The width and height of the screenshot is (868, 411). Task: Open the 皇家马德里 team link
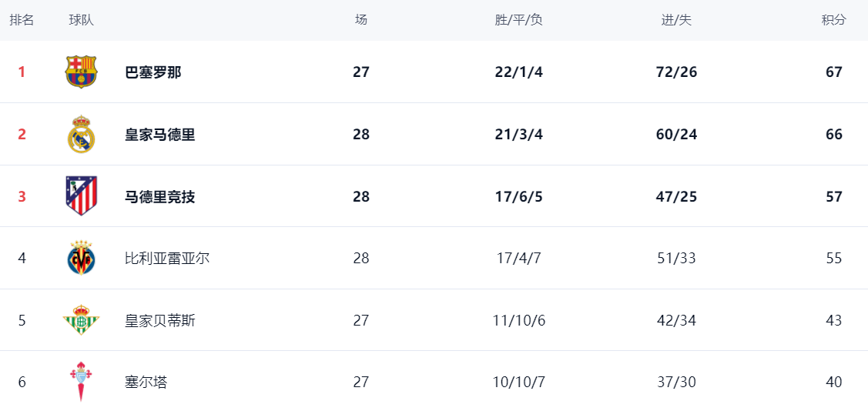[x=160, y=135]
